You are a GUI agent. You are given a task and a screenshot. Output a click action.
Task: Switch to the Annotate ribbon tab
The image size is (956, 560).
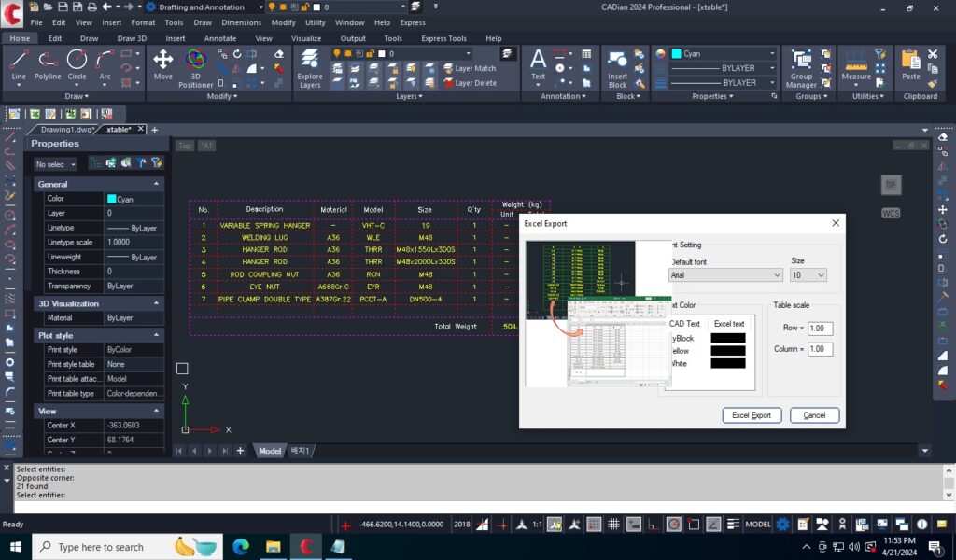tap(220, 38)
